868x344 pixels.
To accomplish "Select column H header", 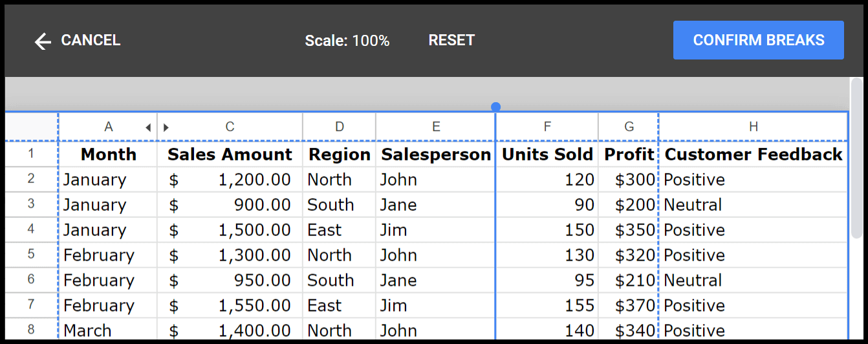I will point(753,127).
